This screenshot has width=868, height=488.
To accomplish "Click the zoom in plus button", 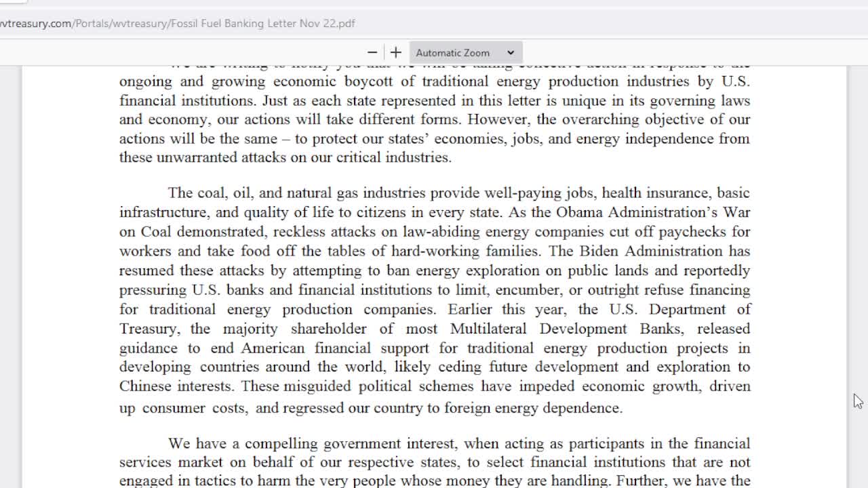I will (x=396, y=53).
